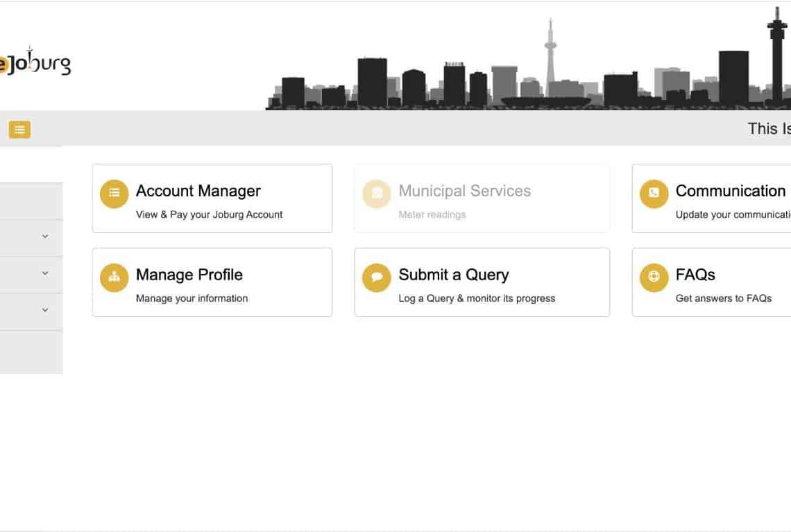Expand the bottom sidebar chevron item

(45, 310)
